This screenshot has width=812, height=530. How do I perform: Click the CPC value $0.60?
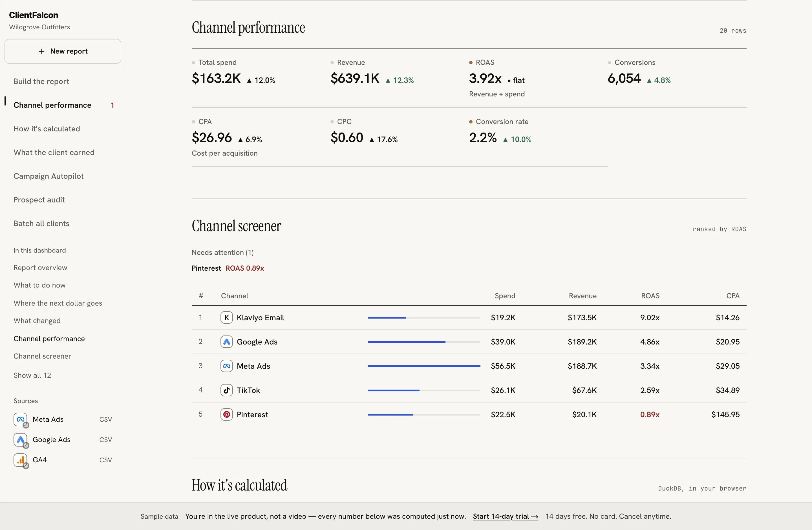tap(347, 138)
